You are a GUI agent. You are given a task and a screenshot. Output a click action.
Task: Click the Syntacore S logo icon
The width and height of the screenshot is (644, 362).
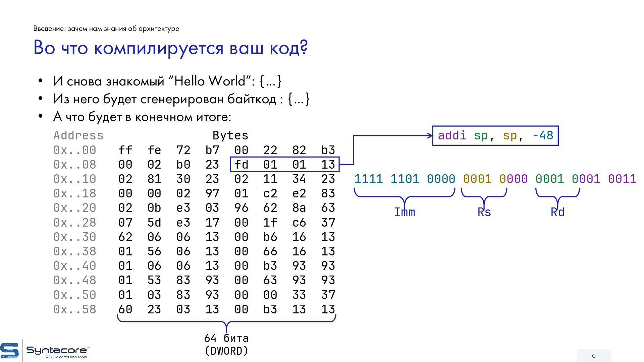click(x=9, y=351)
